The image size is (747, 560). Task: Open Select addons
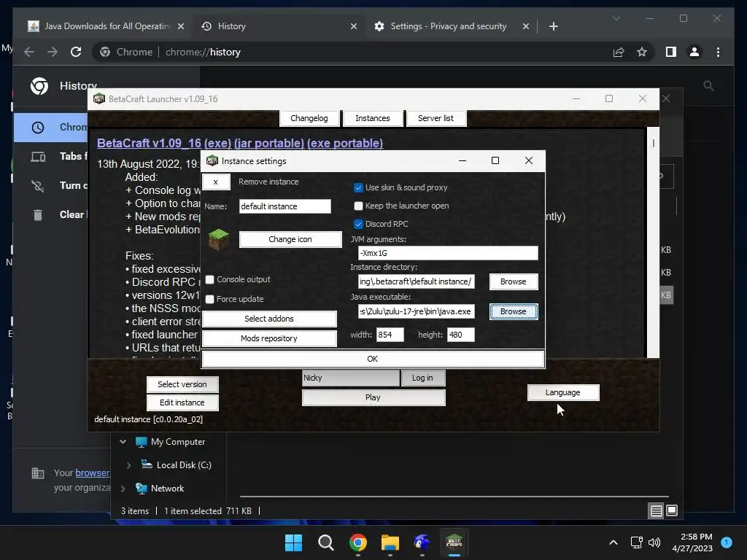pos(269,319)
